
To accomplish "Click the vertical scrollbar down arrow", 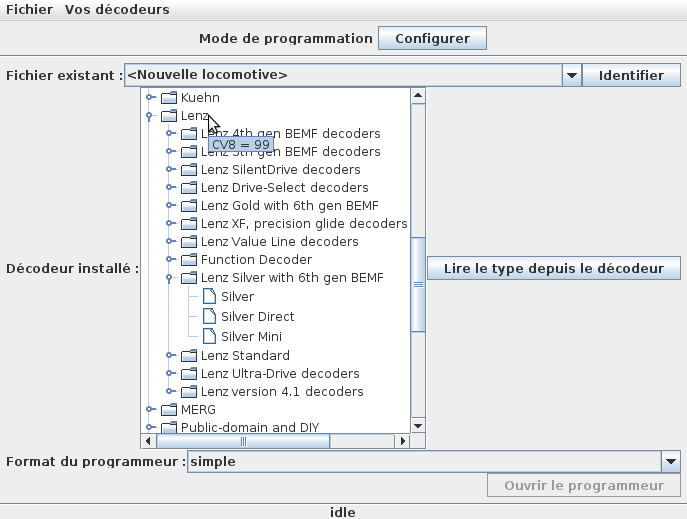I will (418, 426).
